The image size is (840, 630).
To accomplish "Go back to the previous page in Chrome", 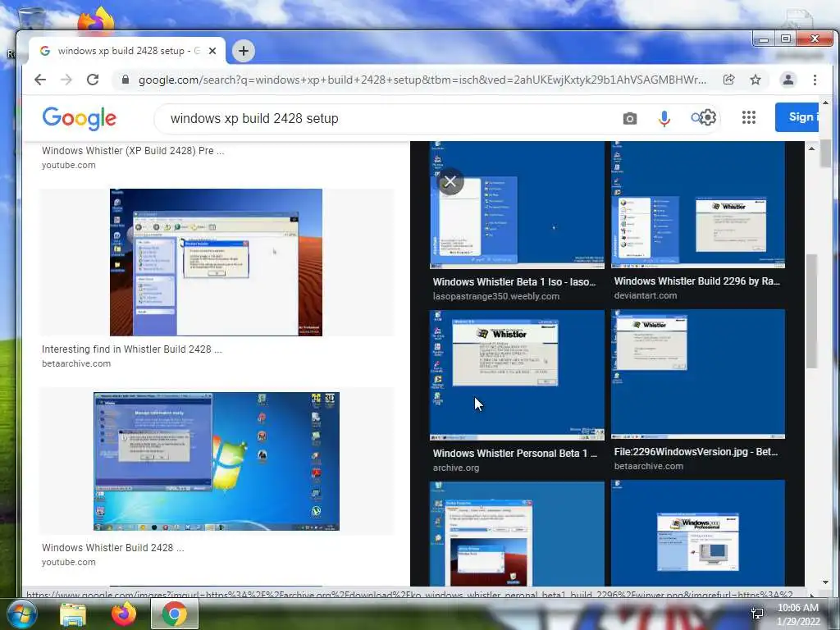I will (40, 80).
